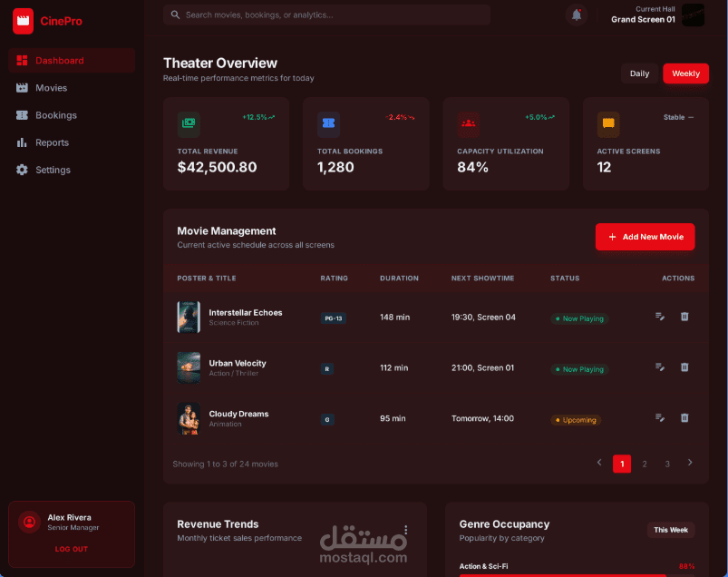Screen dimensions: 728x577
Task: Click the 'Showing 1 to 3 of 24 movies' text
Action: tap(225, 465)
